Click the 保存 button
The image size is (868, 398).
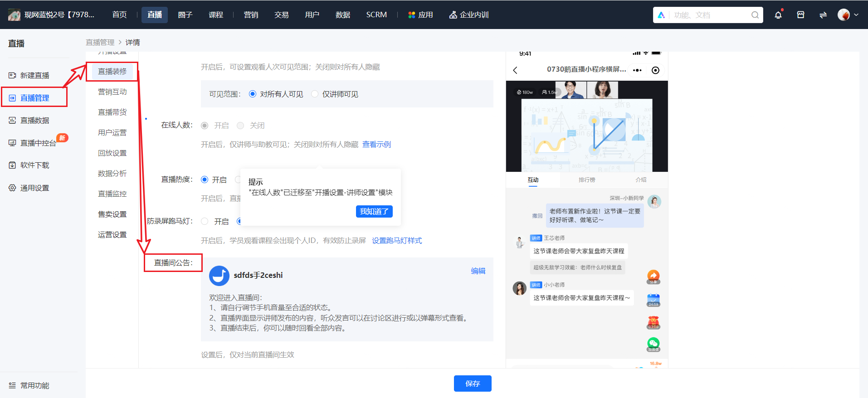[473, 383]
